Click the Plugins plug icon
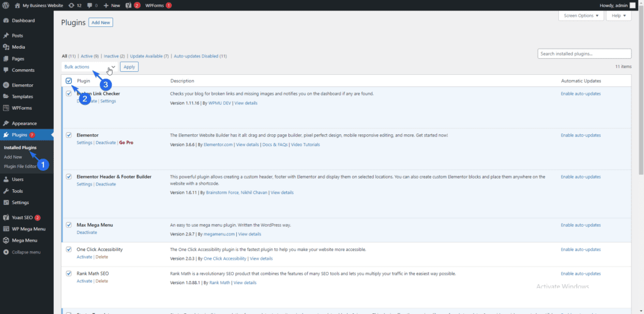The height and width of the screenshot is (314, 644). pos(6,135)
